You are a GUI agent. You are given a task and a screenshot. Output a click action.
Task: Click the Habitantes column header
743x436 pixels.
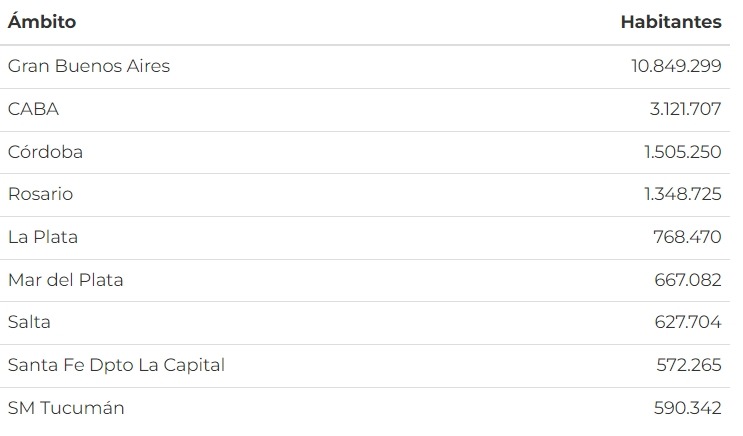pos(670,21)
